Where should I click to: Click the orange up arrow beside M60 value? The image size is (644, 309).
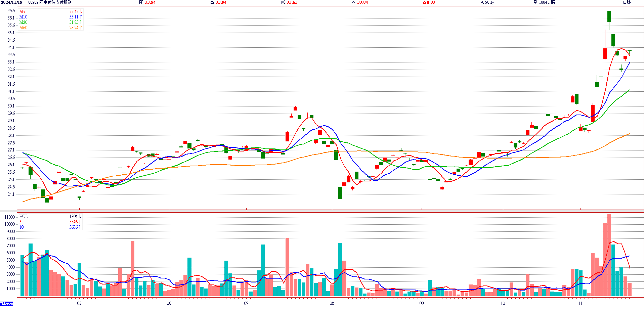coord(81,28)
